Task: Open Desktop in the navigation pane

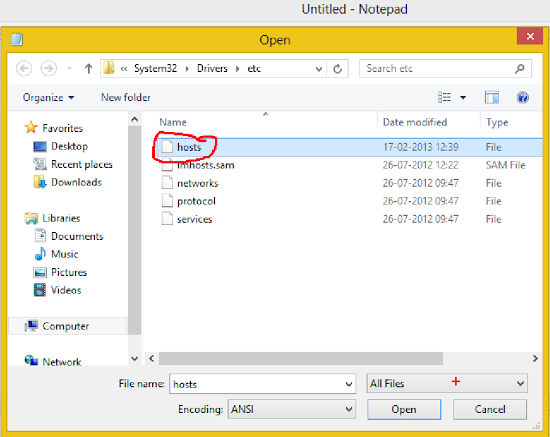Action: tap(60, 146)
